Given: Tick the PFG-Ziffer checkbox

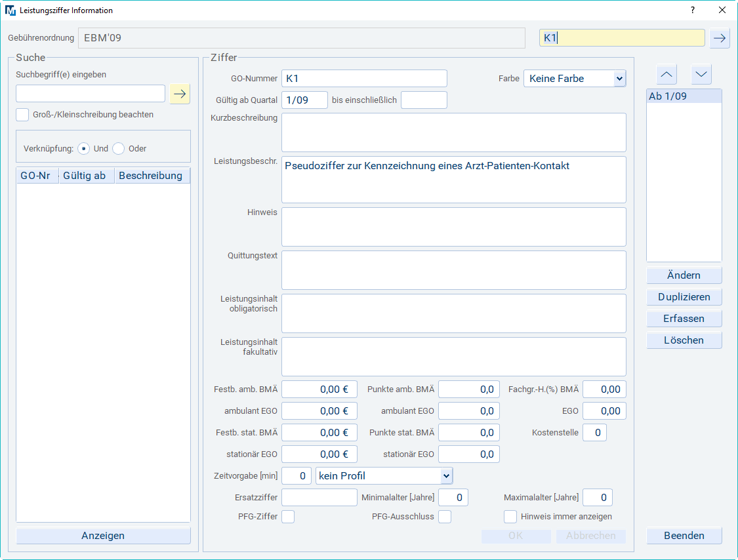Looking at the screenshot, I should coord(288,517).
